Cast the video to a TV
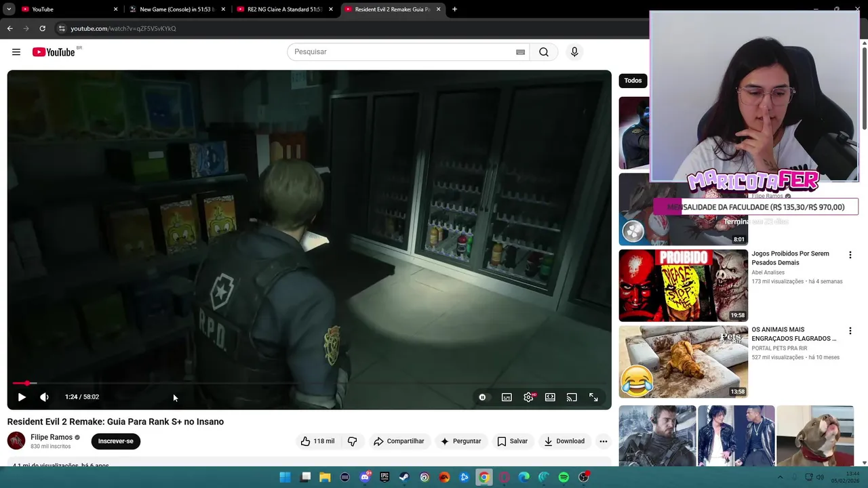 572,397
